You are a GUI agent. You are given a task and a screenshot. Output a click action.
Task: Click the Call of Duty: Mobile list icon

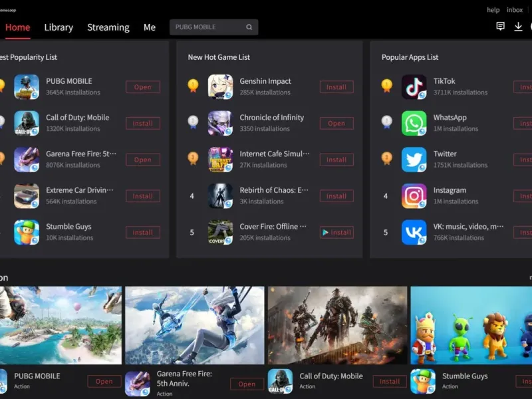pos(27,123)
